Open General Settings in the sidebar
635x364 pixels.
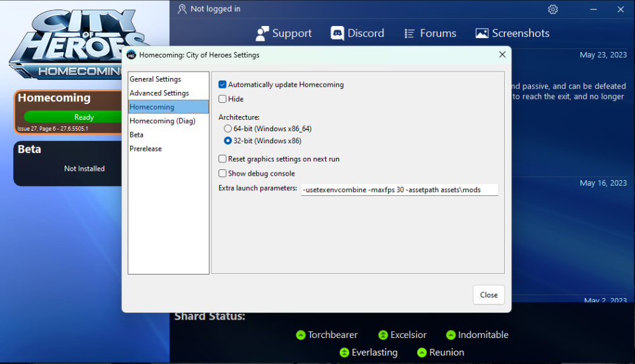point(156,79)
